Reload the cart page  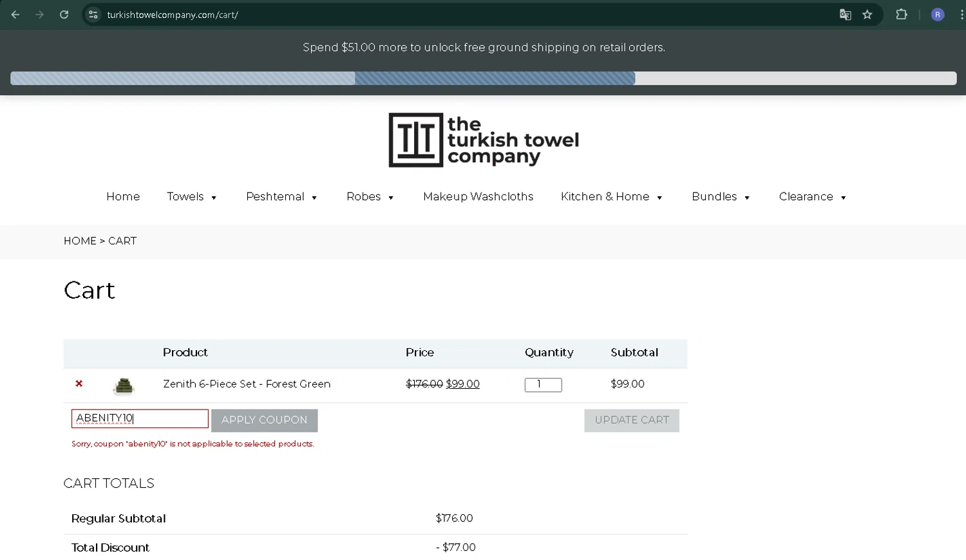(x=64, y=14)
